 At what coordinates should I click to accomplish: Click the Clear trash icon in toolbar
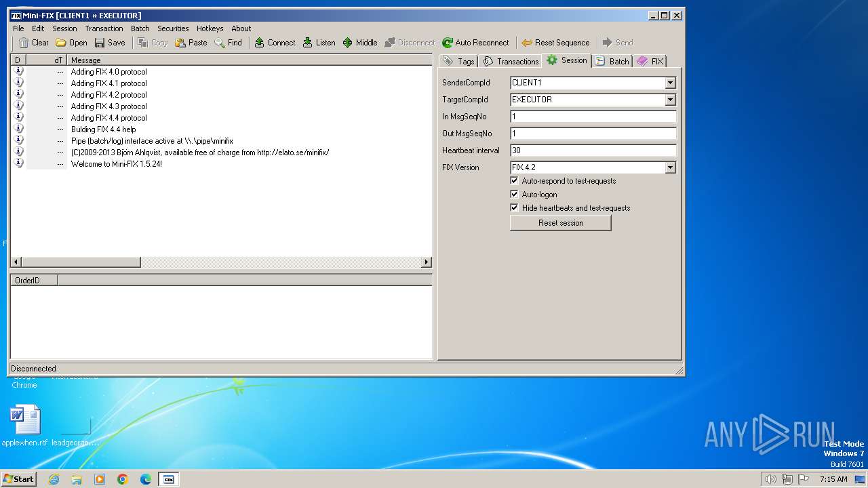coord(24,43)
